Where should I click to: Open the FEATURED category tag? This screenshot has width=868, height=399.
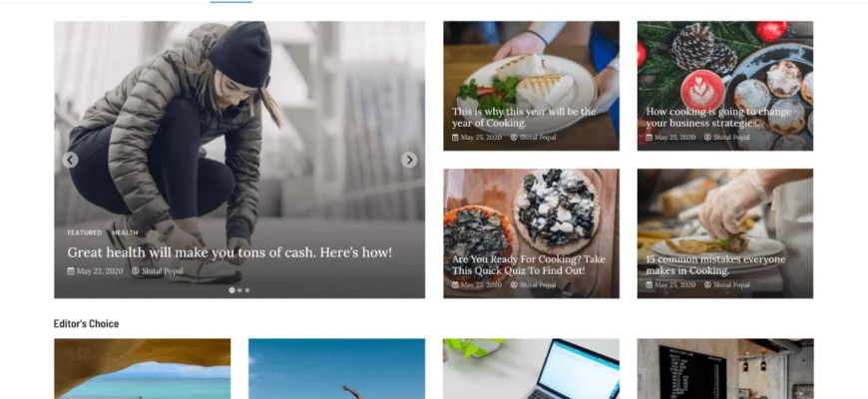click(85, 233)
